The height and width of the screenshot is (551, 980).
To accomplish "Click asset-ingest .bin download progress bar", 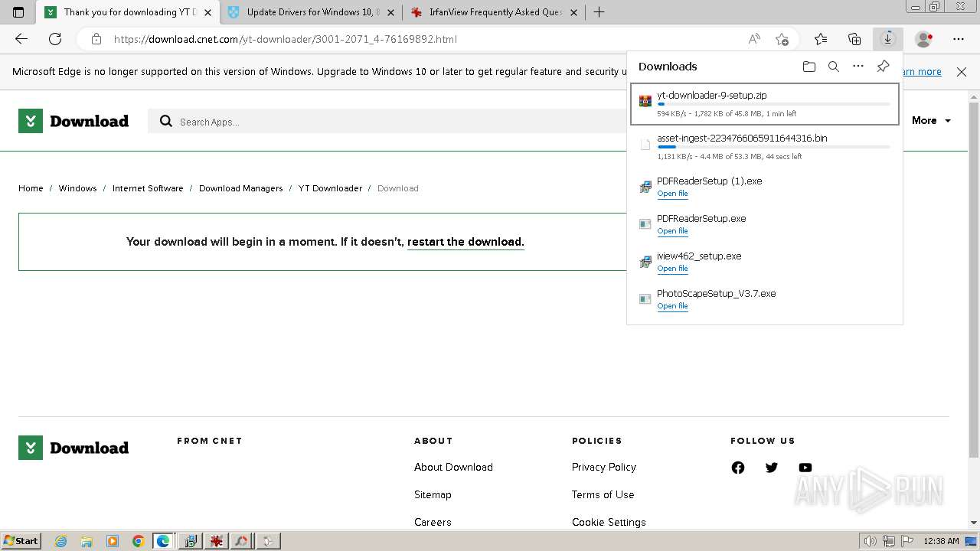I will tap(773, 147).
